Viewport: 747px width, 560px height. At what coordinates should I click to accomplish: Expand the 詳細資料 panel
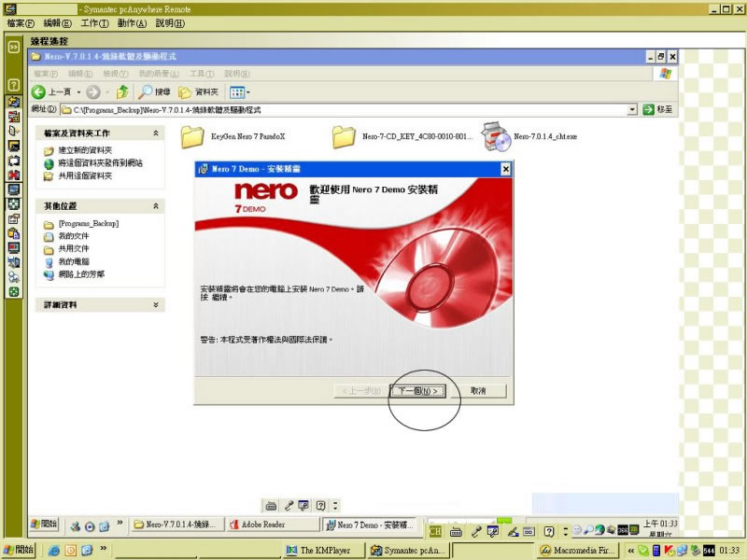(x=156, y=305)
